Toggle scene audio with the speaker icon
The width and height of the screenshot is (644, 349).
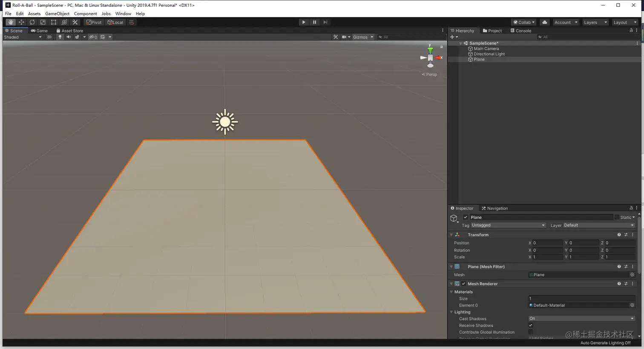[69, 37]
